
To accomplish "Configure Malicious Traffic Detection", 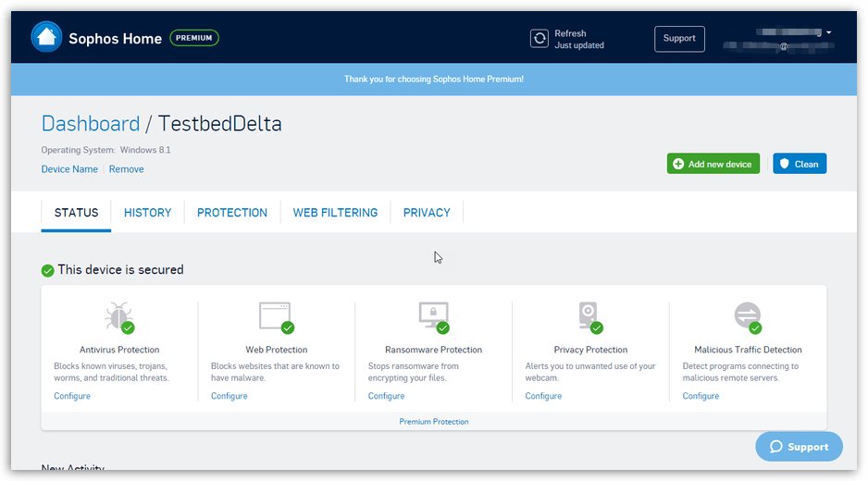I will (701, 396).
